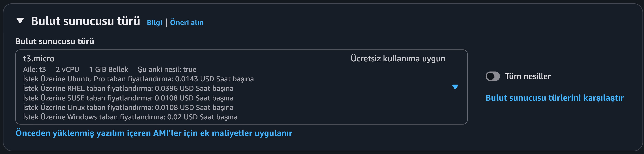Click the SUSE pricing line
The image size is (644, 154).
[x=128, y=98]
